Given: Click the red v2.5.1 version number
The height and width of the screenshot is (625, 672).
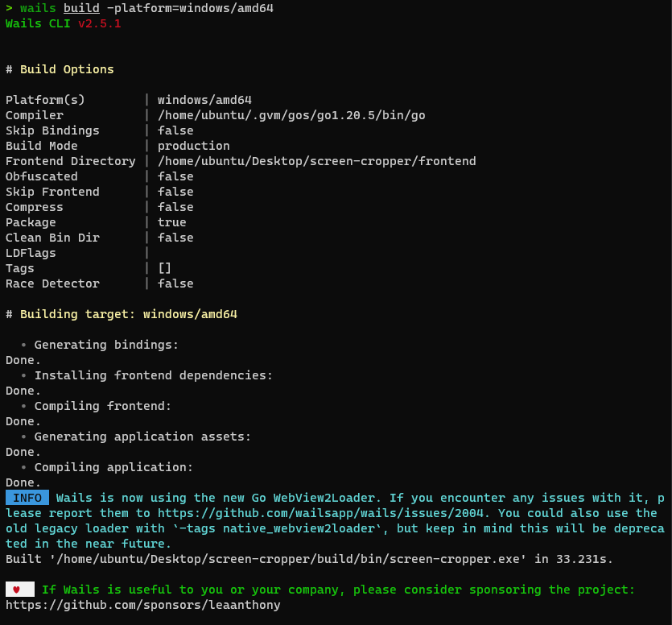Looking at the screenshot, I should pos(99,24).
